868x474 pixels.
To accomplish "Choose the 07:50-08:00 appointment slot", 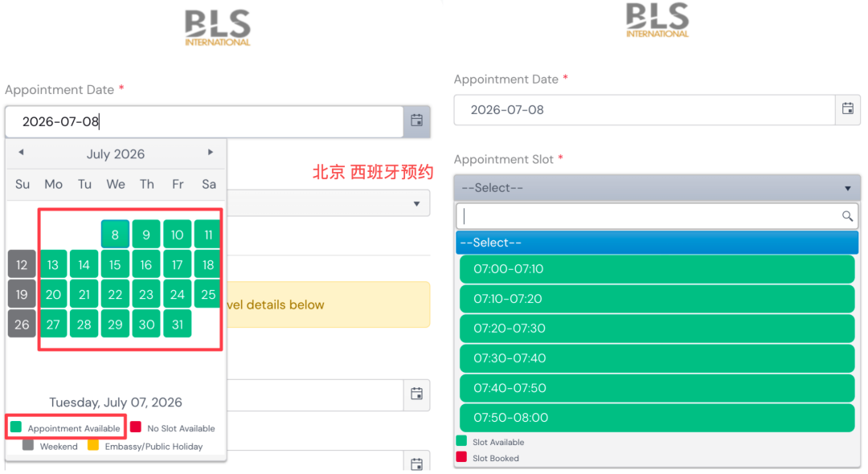I will pyautogui.click(x=657, y=418).
